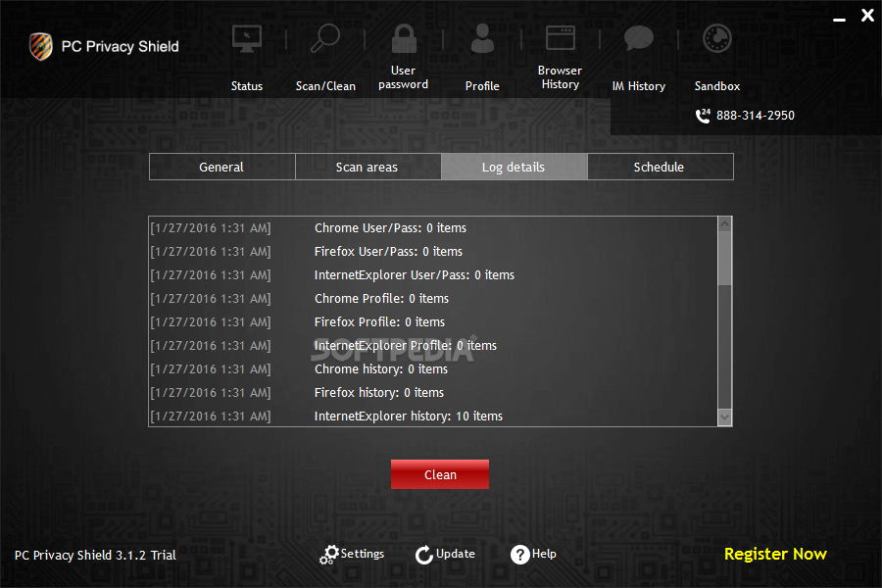Image resolution: width=882 pixels, height=588 pixels.
Task: Select log row 'Chrome User/Pass: 0 items'
Action: click(433, 228)
